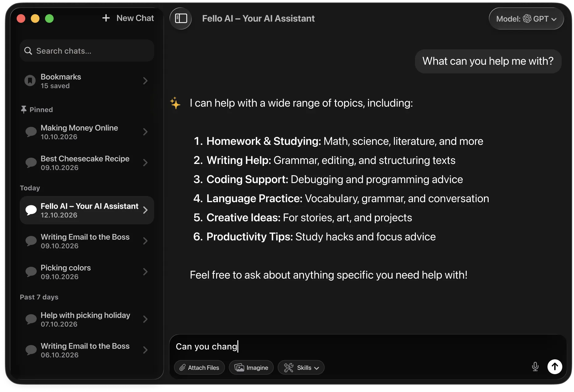This screenshot has width=574, height=392.
Task: Click the 'Today' section label
Action: [x=30, y=188]
